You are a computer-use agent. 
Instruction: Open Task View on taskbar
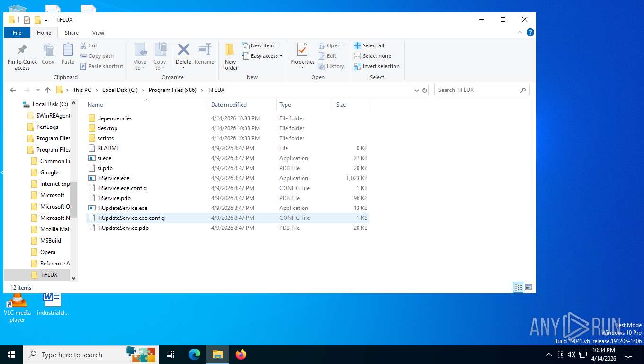pyautogui.click(x=170, y=355)
